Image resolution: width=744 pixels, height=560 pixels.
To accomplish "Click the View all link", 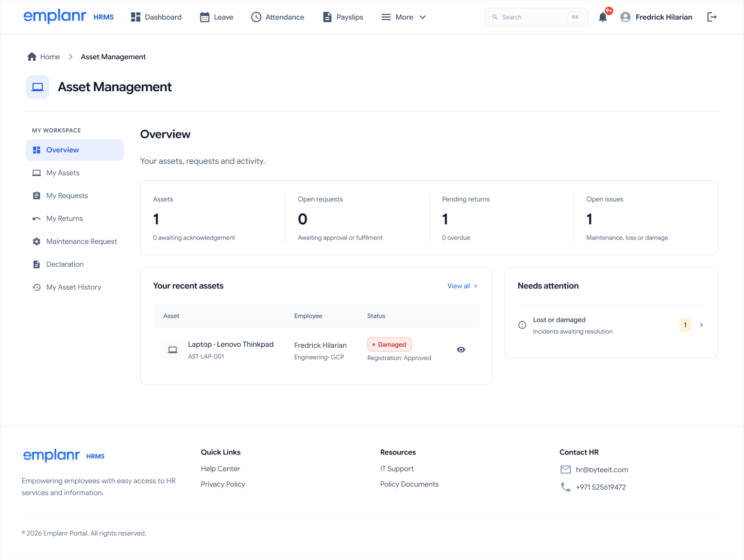I will 462,286.
